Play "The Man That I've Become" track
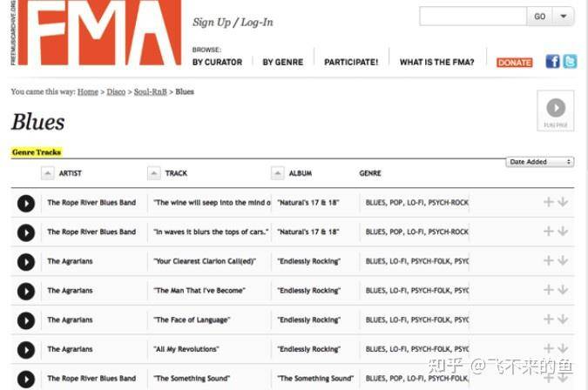 pyautogui.click(x=26, y=291)
